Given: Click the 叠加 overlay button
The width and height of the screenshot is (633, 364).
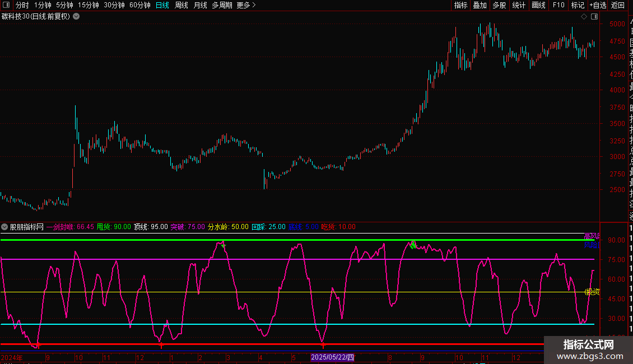Looking at the screenshot, I should tap(480, 5).
